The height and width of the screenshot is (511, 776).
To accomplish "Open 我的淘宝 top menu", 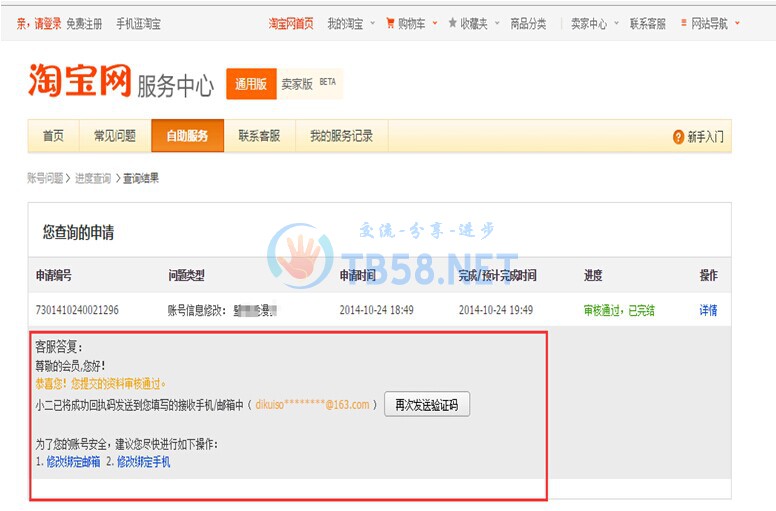I will tap(345, 23).
